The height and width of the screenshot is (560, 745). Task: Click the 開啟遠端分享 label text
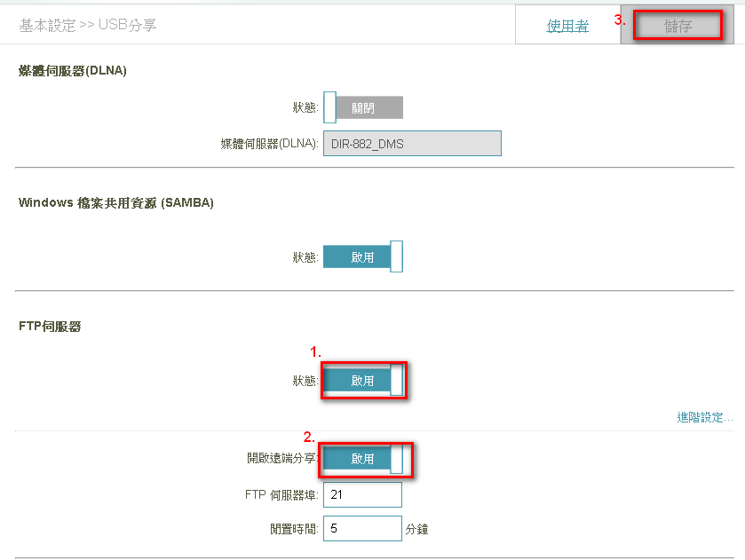click(x=282, y=459)
